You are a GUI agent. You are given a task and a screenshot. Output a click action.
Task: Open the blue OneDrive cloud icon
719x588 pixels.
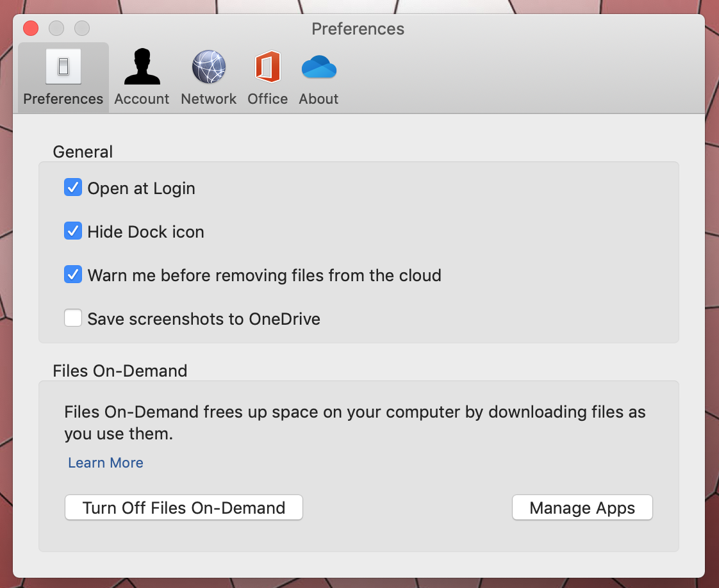click(318, 67)
